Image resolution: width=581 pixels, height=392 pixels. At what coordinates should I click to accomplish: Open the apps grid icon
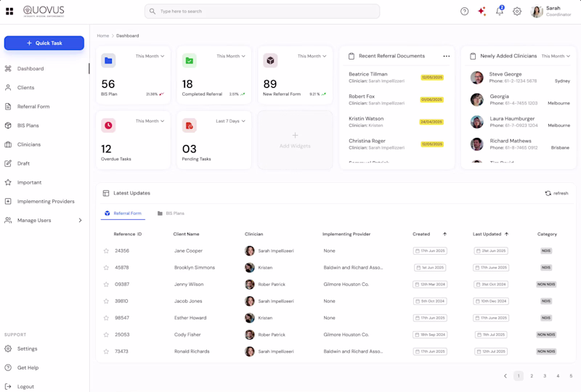click(x=9, y=12)
